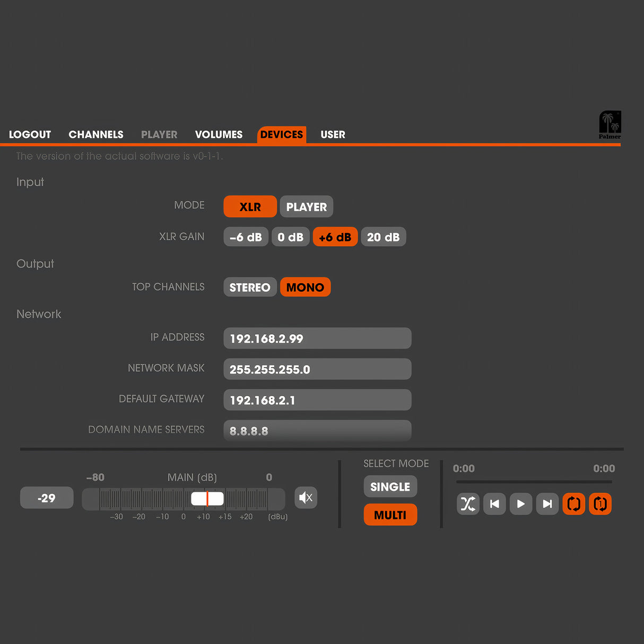Set input mode to PLAYER
Viewport: 644px width, 644px height.
(x=306, y=207)
